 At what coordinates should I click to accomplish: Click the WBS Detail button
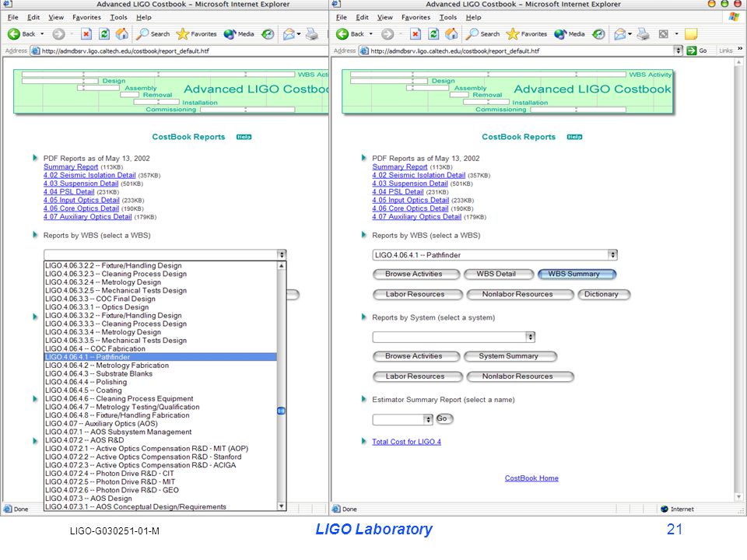[499, 275]
